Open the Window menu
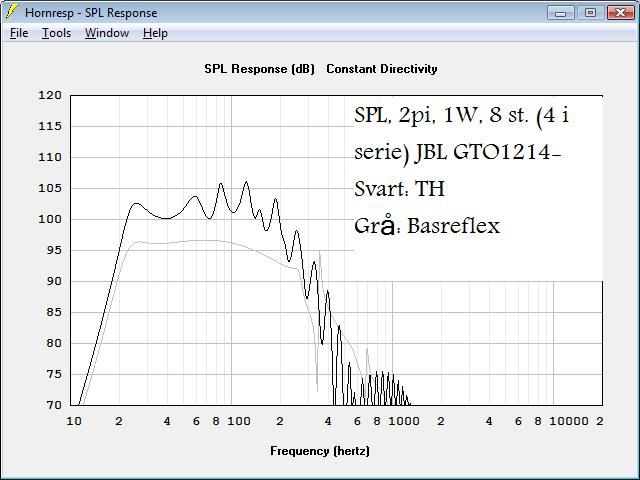640x480 pixels. pyautogui.click(x=107, y=33)
